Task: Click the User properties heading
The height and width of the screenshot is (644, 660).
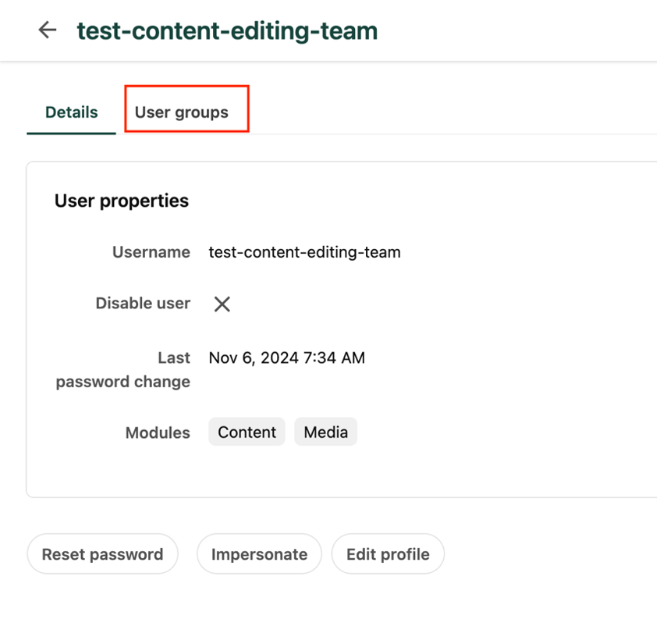Action: (x=122, y=201)
